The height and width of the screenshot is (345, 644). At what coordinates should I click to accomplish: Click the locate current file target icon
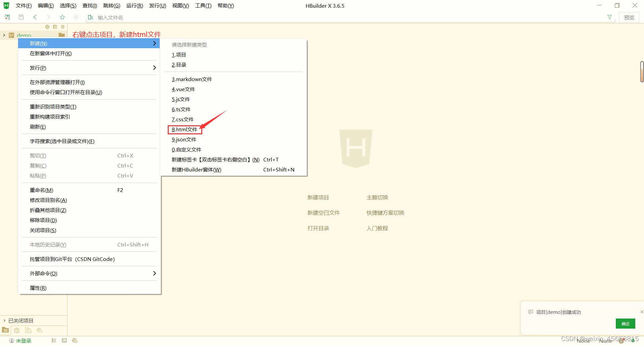tap(47, 27)
